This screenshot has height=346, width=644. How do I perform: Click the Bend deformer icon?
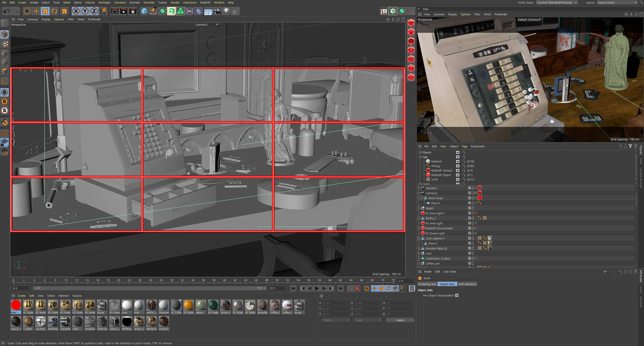click(199, 11)
